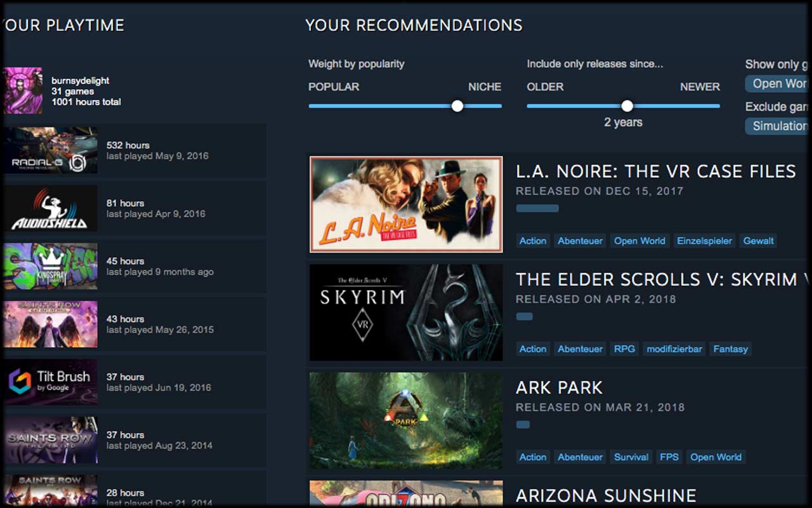
Task: Open the Audioshield game thumbnail
Action: tap(50, 208)
